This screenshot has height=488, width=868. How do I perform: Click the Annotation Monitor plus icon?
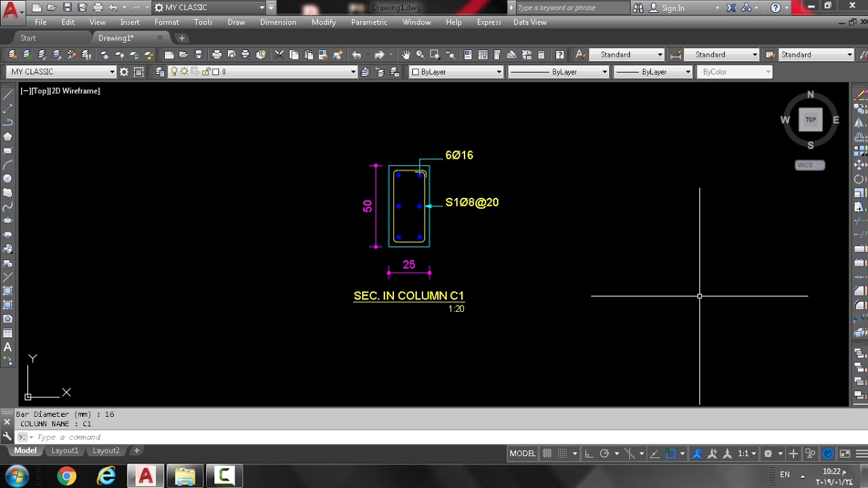[793, 453]
